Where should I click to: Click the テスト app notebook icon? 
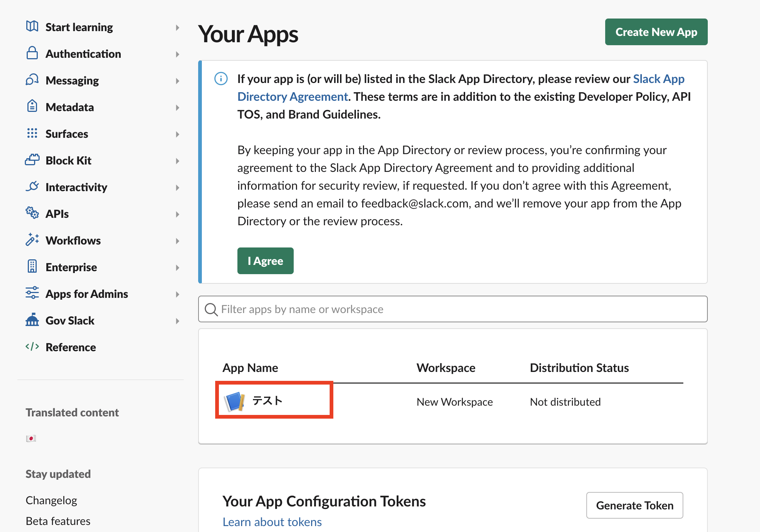(x=234, y=401)
